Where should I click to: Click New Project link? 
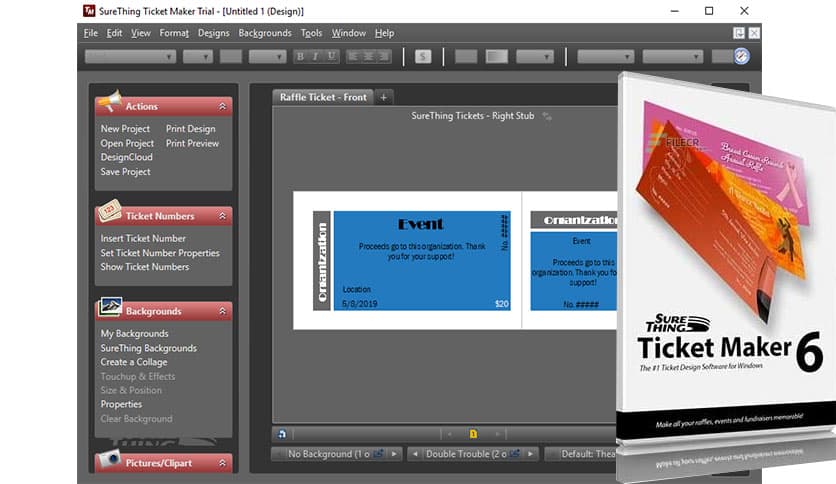tap(125, 129)
